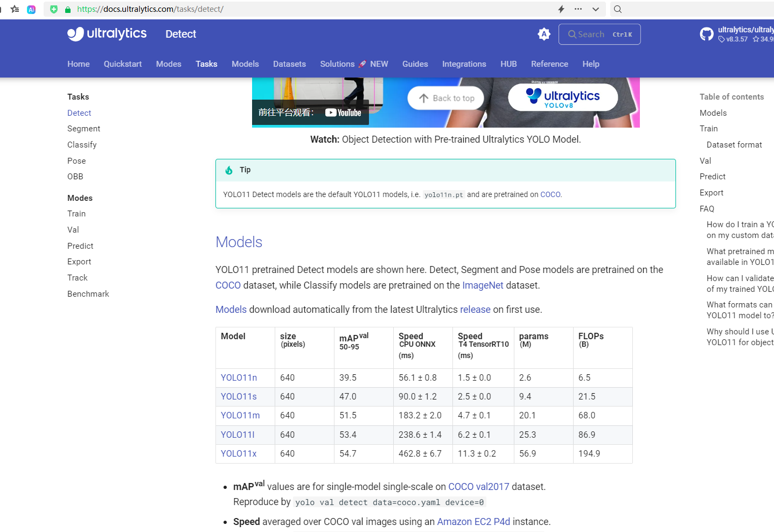The image size is (774, 532).
Task: Focus the Search input field
Action: coord(599,34)
